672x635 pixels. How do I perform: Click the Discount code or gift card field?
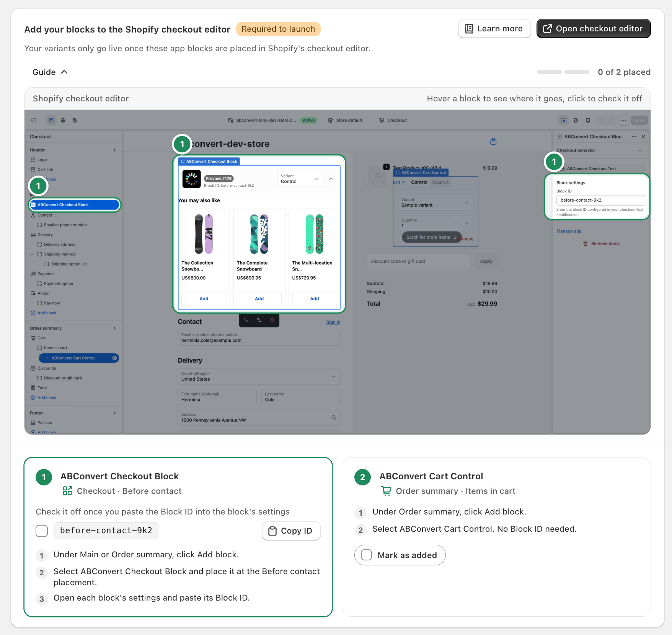pos(419,261)
